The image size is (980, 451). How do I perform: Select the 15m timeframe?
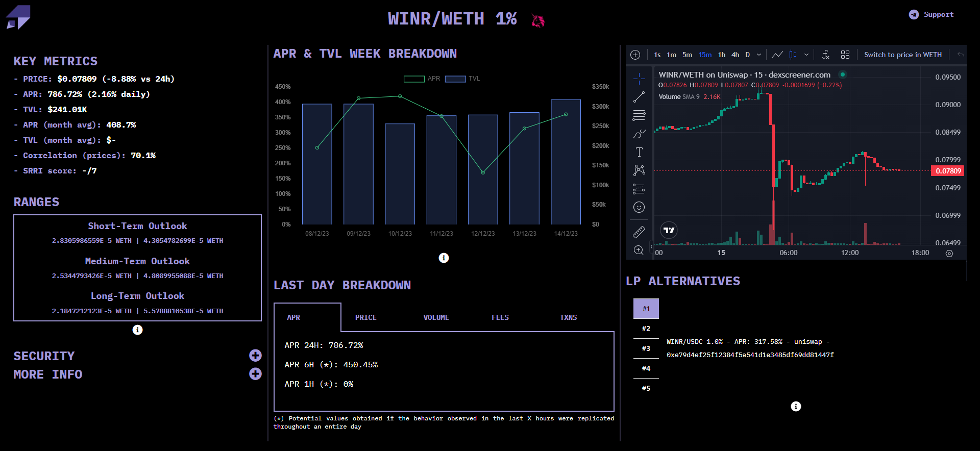pos(705,55)
